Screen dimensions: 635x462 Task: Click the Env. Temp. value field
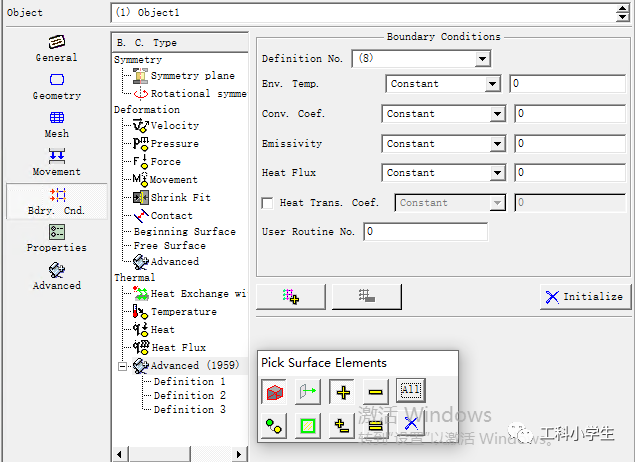click(x=567, y=84)
